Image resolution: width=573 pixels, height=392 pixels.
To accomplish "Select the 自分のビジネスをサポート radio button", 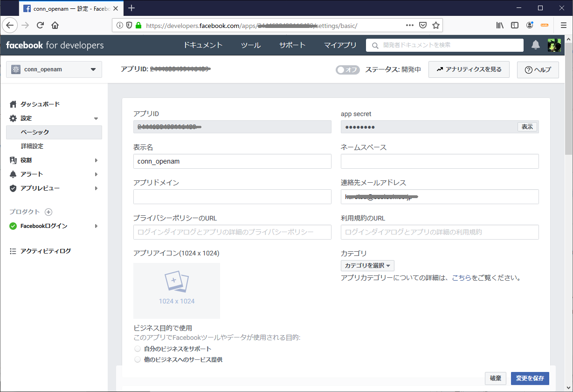I will click(138, 348).
